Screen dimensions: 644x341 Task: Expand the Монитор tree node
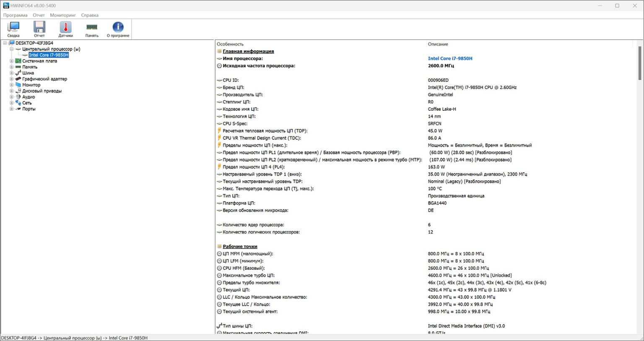coord(12,85)
